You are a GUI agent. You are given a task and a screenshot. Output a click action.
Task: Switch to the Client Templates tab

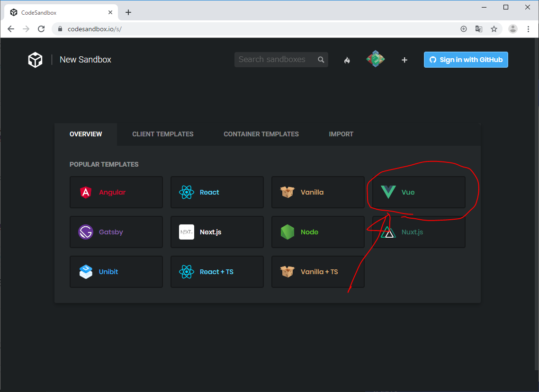coord(163,134)
